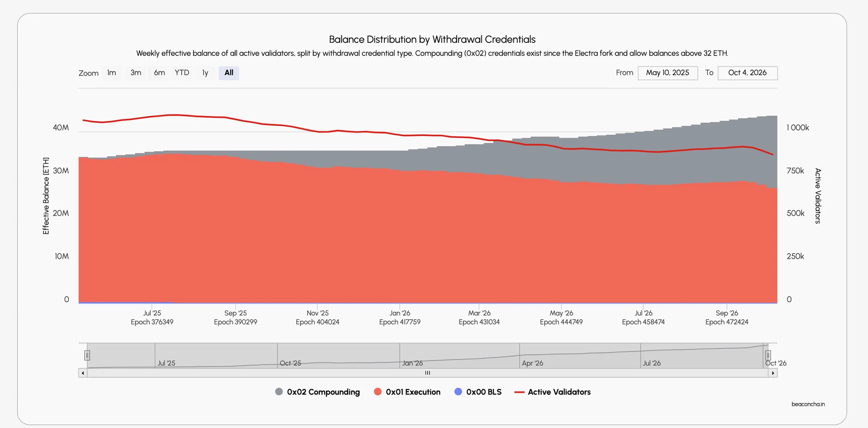Select the 1y zoom range

205,73
